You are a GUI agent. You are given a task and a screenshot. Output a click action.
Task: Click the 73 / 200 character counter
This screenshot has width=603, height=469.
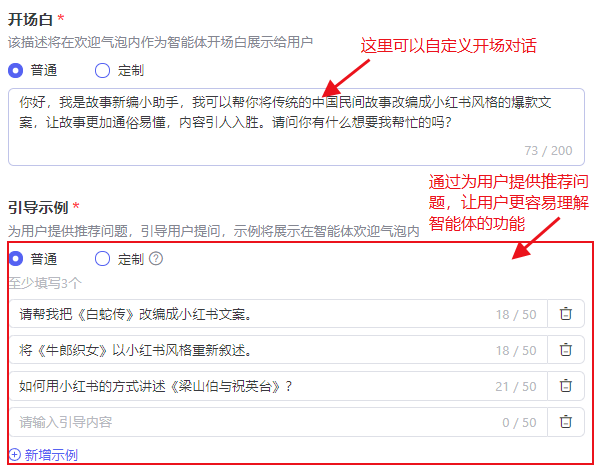coord(548,150)
